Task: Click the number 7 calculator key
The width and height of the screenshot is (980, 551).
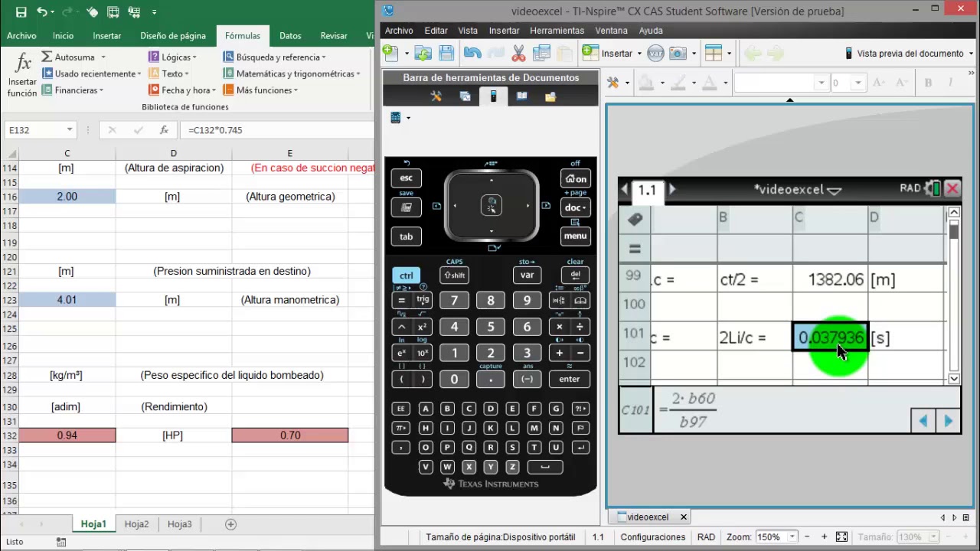Action: pos(454,301)
